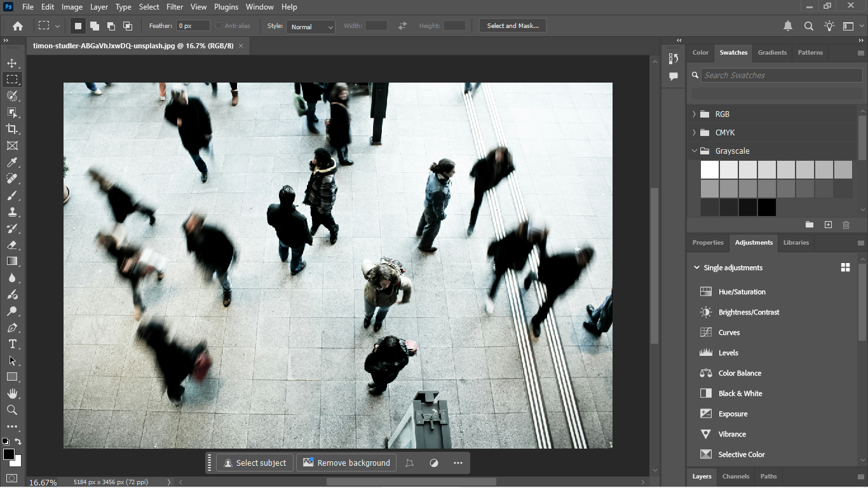Expand the RGB swatch group
The image size is (868, 488).
(694, 114)
